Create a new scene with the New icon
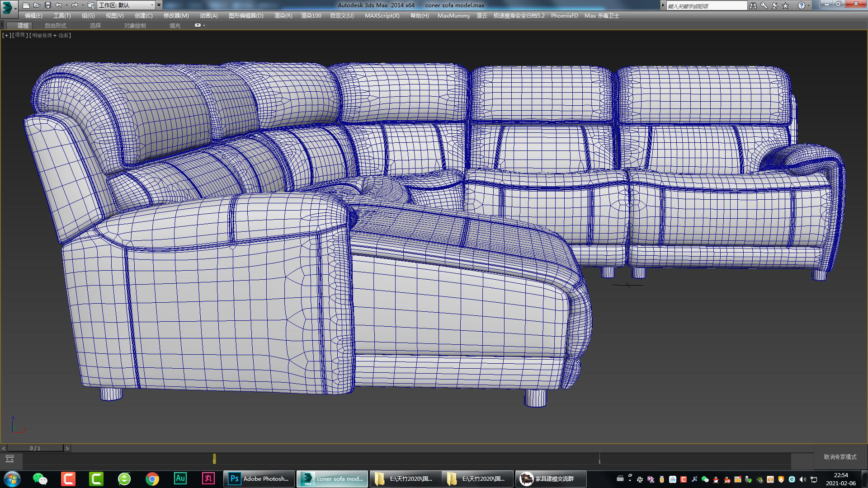 pos(26,5)
